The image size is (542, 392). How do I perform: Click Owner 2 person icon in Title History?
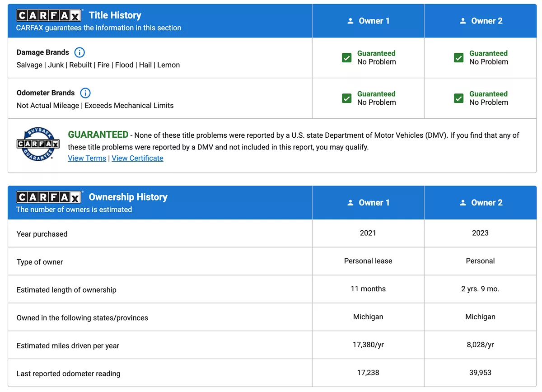(x=463, y=21)
